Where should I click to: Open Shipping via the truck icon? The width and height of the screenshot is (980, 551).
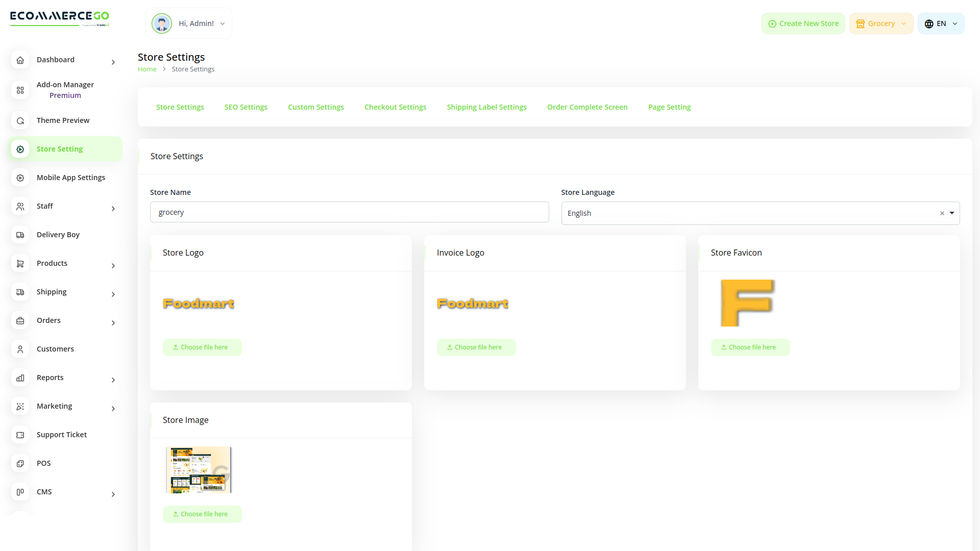tap(20, 292)
